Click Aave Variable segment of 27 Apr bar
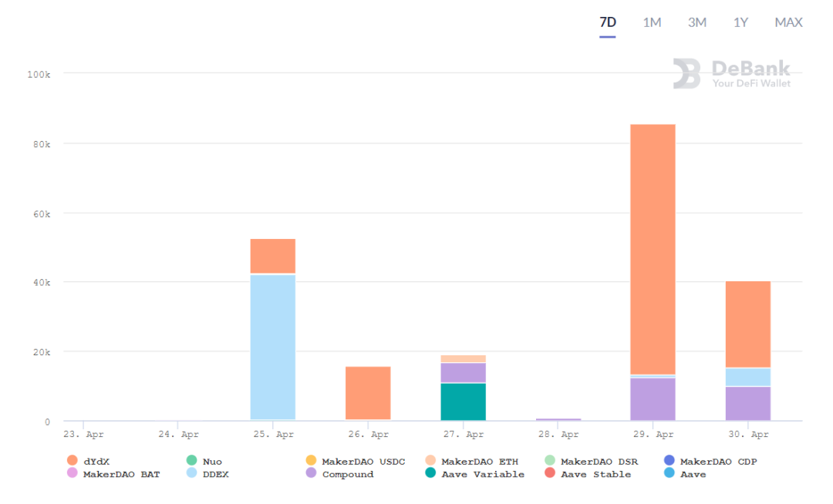This screenshot has width=833, height=504. 464,402
